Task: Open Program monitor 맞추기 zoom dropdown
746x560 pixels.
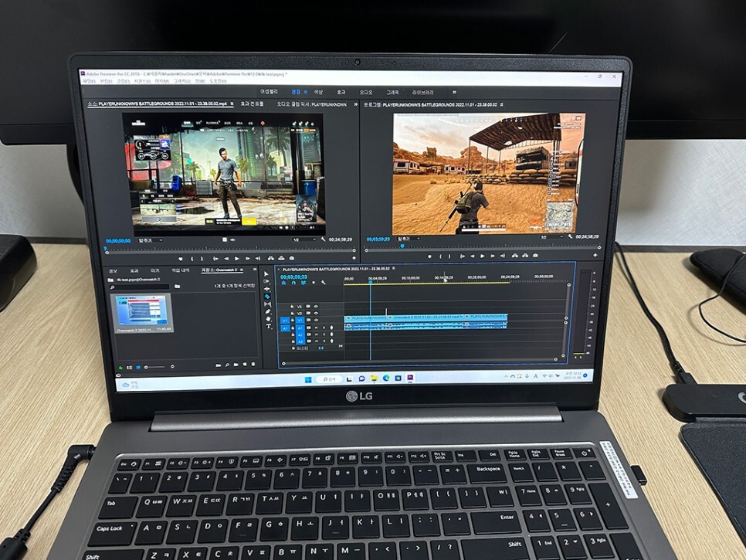Action: (x=409, y=239)
